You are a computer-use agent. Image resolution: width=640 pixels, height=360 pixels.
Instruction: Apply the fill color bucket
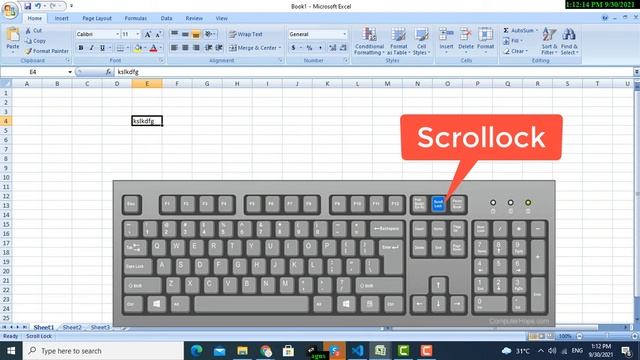point(138,48)
